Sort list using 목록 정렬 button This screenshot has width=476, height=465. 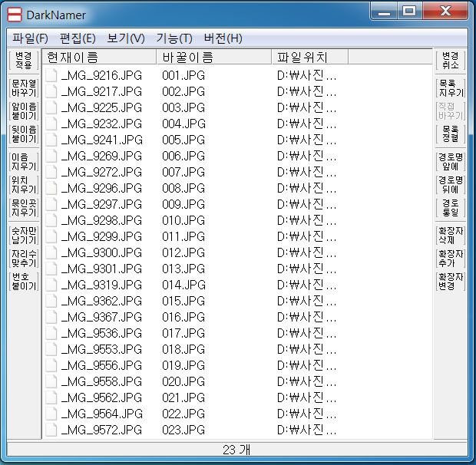[x=451, y=134]
